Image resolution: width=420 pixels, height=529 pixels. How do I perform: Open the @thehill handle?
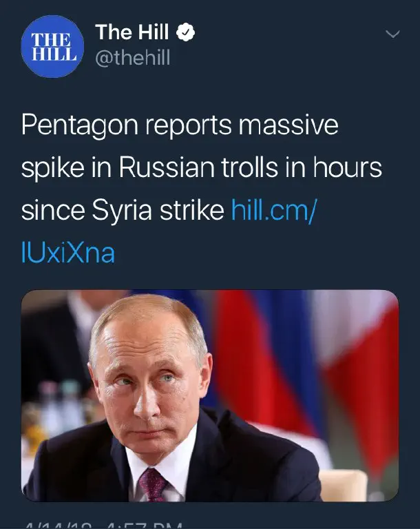point(133,59)
